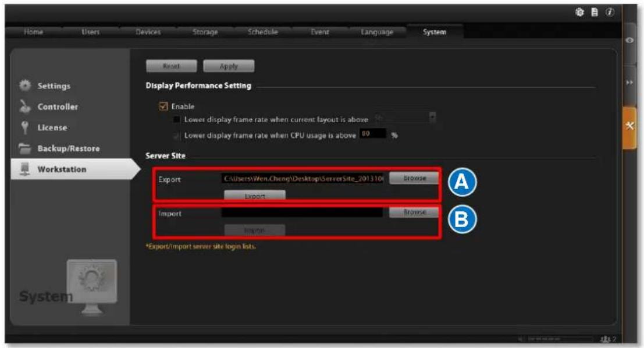Viewport: 644px width, 348px height.
Task: Select the System tab
Action: click(x=435, y=32)
